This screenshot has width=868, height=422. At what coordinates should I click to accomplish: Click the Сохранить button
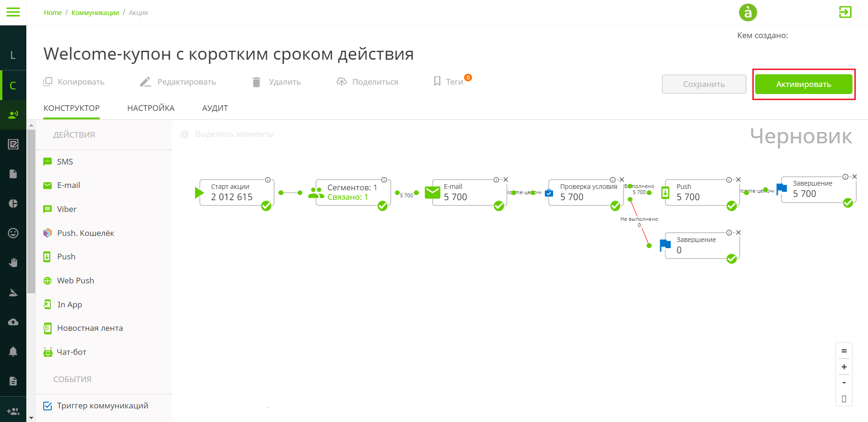point(704,84)
